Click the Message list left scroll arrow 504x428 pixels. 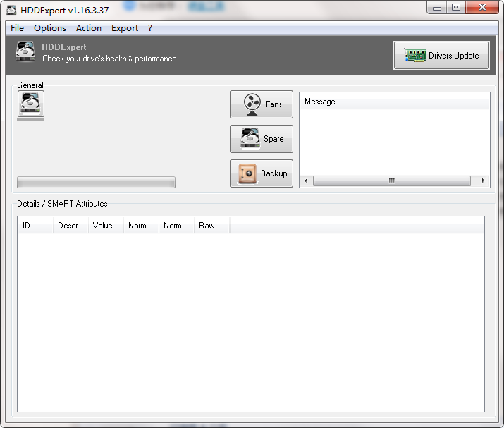306,181
